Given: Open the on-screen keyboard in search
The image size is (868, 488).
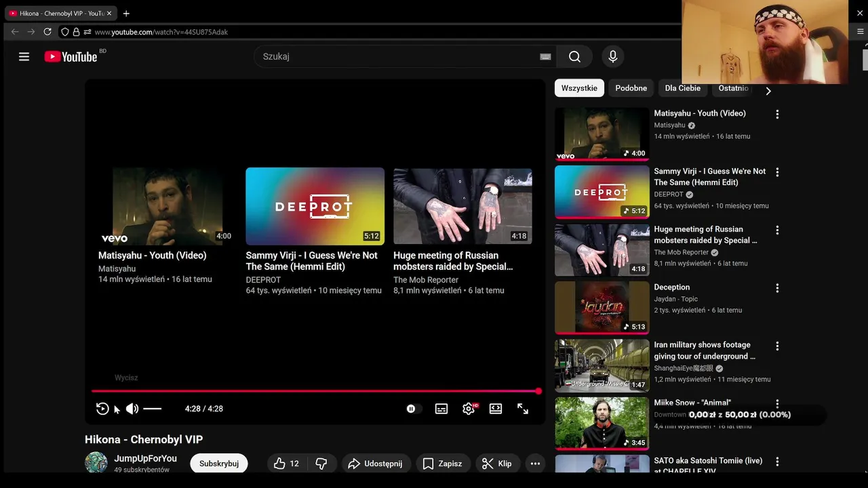Looking at the screenshot, I should point(545,57).
